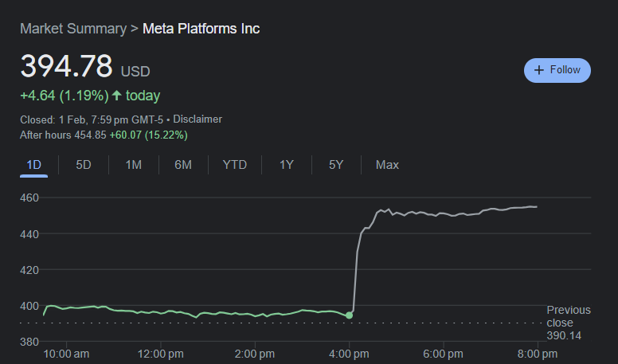Switch to the 5Y chart view
Screen dimensions: 618x364
336,165
